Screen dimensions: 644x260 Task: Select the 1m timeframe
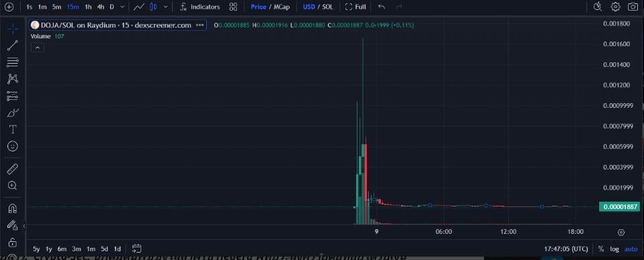(x=42, y=7)
